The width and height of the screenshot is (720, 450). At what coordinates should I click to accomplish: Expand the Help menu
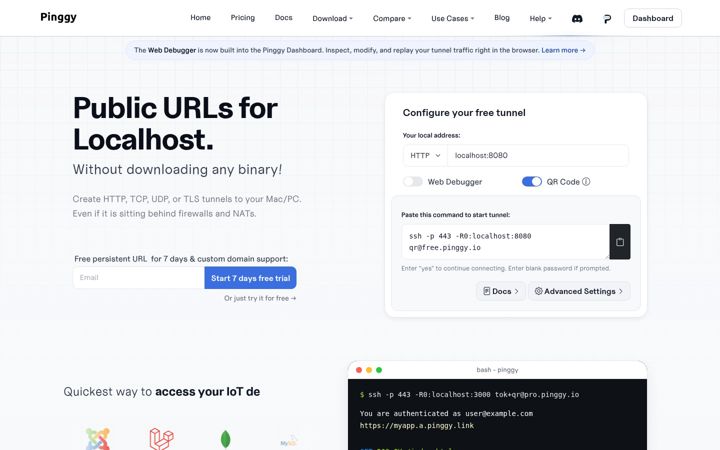click(540, 18)
